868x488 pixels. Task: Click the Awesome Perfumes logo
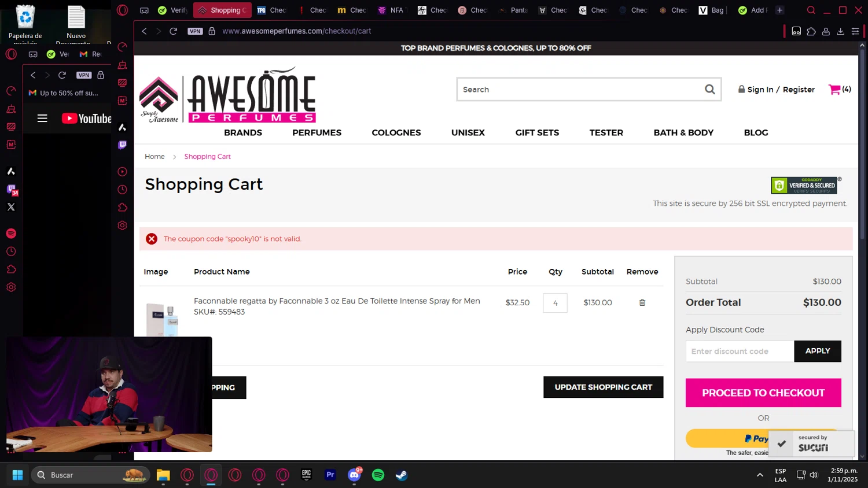pyautogui.click(x=228, y=95)
